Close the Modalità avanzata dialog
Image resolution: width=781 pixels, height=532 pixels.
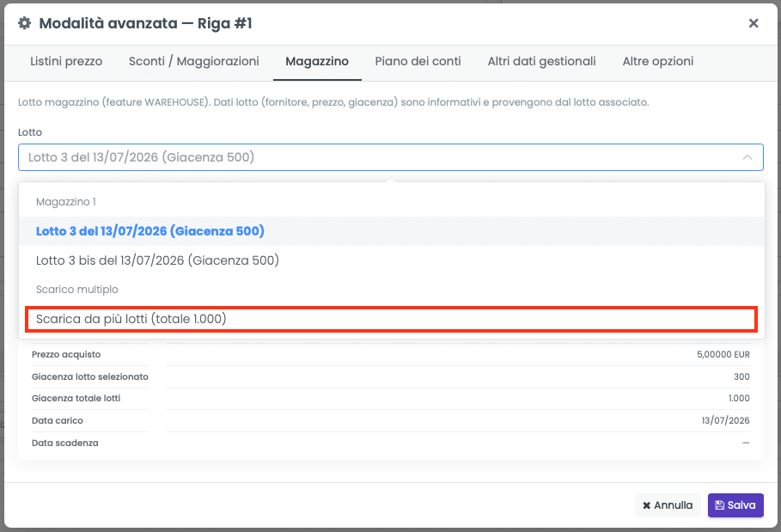[x=754, y=23]
